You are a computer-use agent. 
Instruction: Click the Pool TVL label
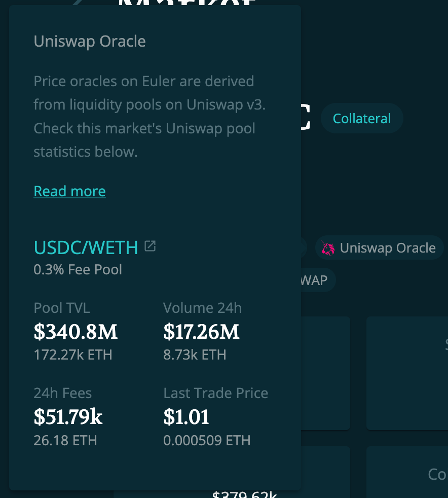[x=61, y=308]
